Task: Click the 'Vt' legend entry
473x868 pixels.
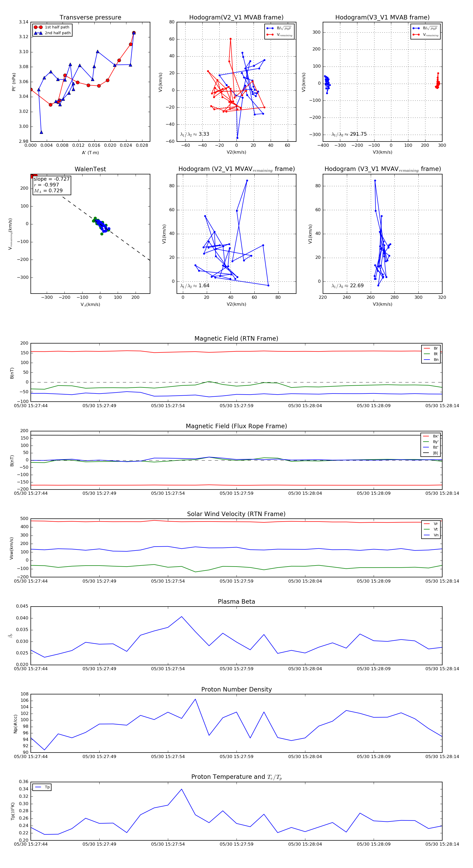Action: point(431,529)
